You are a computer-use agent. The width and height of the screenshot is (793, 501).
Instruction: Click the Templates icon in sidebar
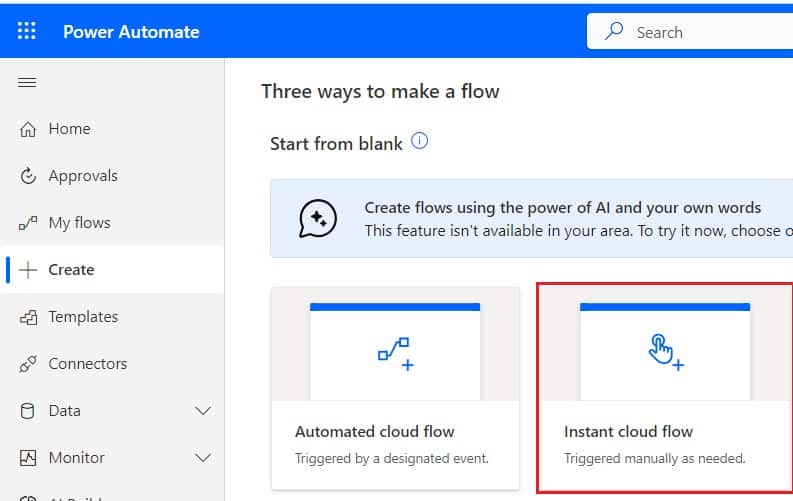[28, 317]
